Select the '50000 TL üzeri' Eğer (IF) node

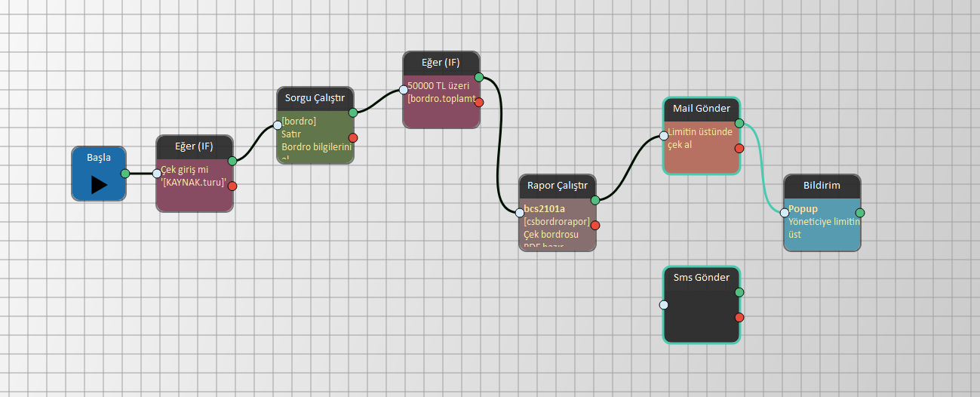pos(441,63)
